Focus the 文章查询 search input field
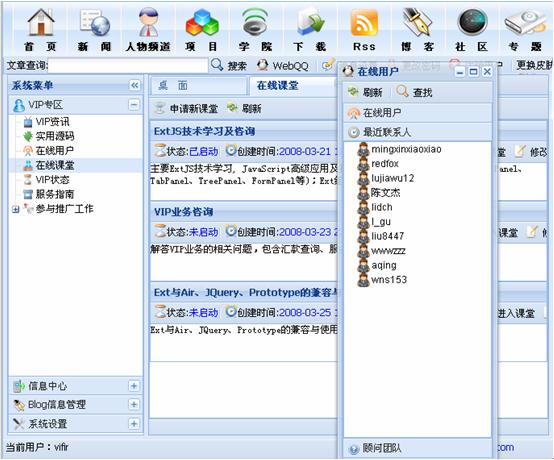 click(128, 65)
